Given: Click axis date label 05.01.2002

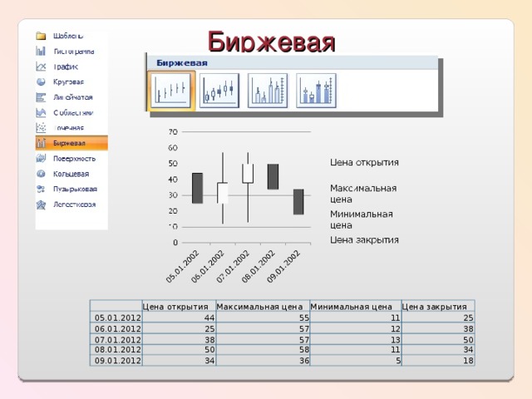Looking at the screenshot, I should (x=183, y=266).
